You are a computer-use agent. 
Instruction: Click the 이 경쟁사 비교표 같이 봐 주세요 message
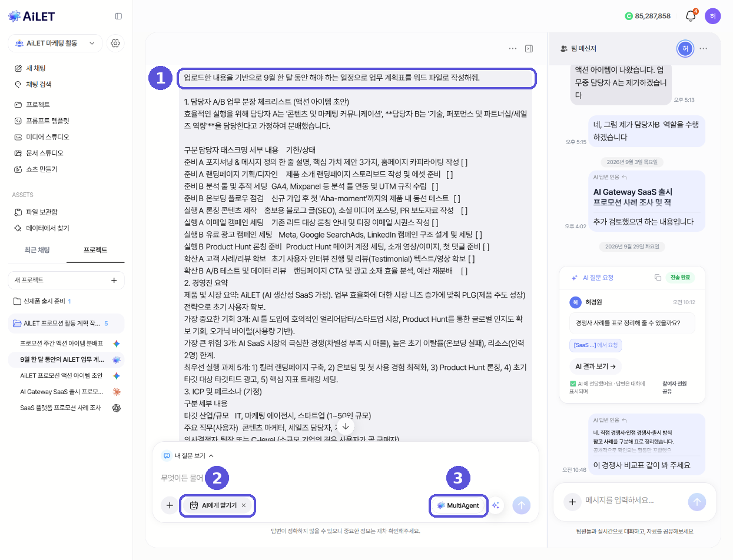point(642,465)
